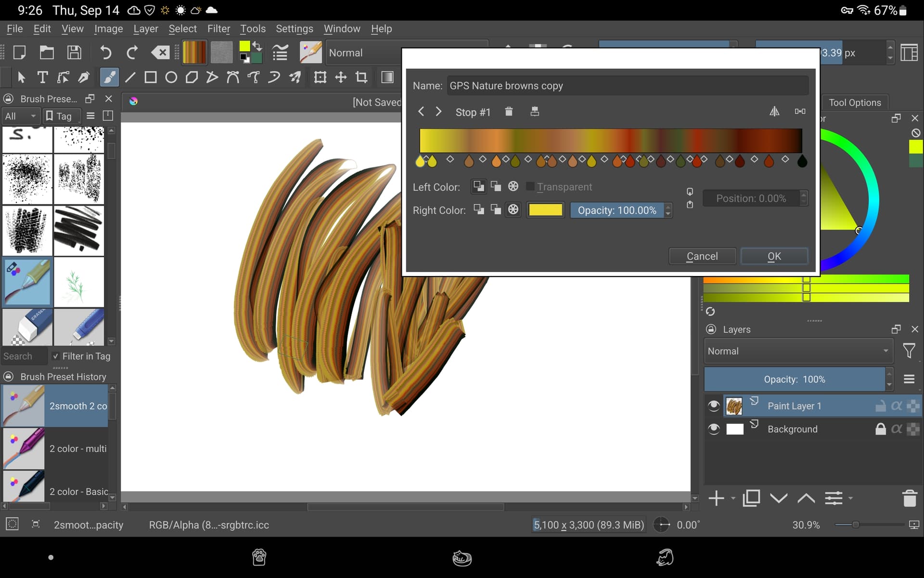
Task: Add a new layer with the plus icon
Action: pyautogui.click(x=716, y=498)
